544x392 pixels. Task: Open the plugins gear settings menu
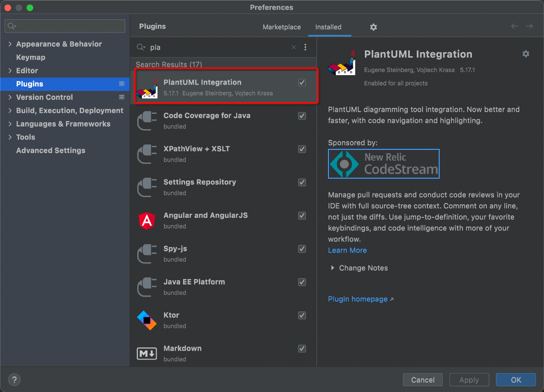click(x=373, y=27)
